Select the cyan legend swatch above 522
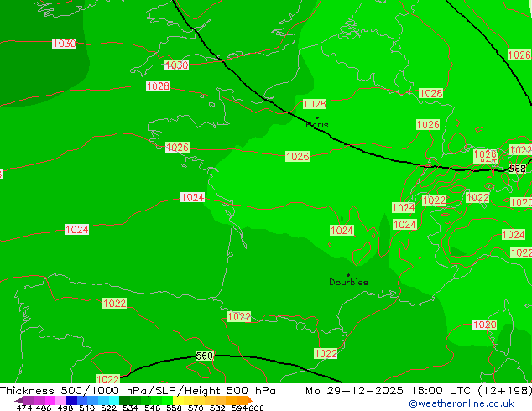The height and width of the screenshot is (411, 532). pos(114,400)
